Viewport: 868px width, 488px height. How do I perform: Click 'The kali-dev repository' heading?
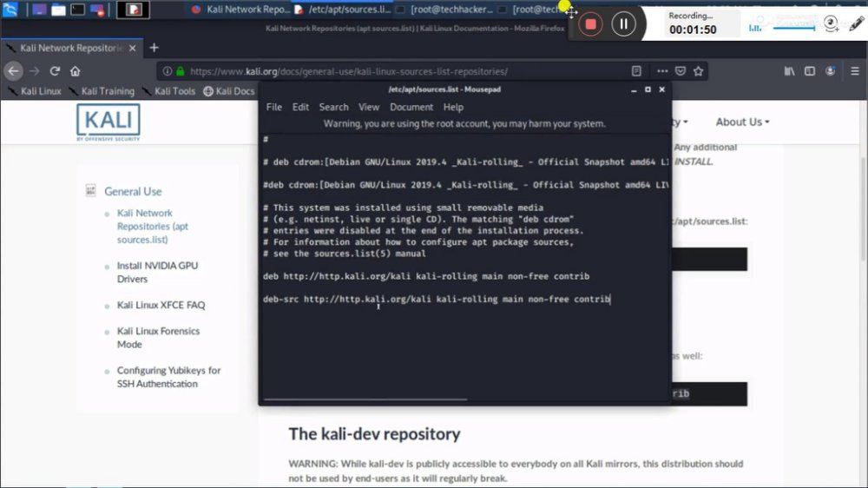point(374,433)
